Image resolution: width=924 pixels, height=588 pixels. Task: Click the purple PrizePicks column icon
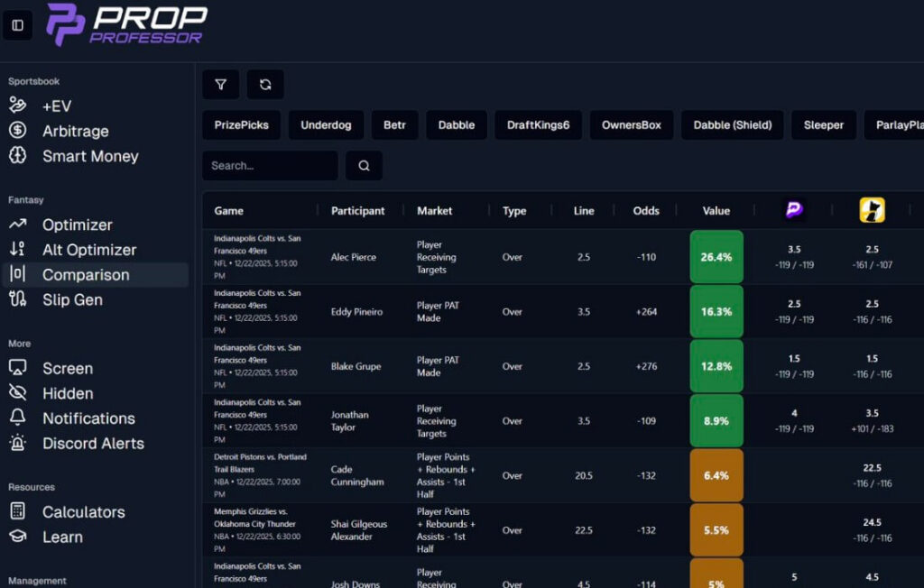tap(794, 210)
